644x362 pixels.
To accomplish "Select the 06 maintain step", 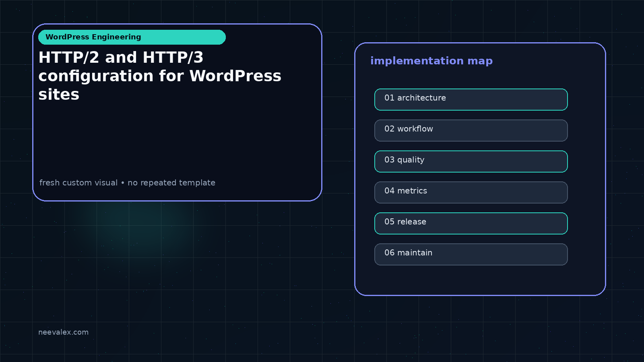I will pyautogui.click(x=471, y=254).
